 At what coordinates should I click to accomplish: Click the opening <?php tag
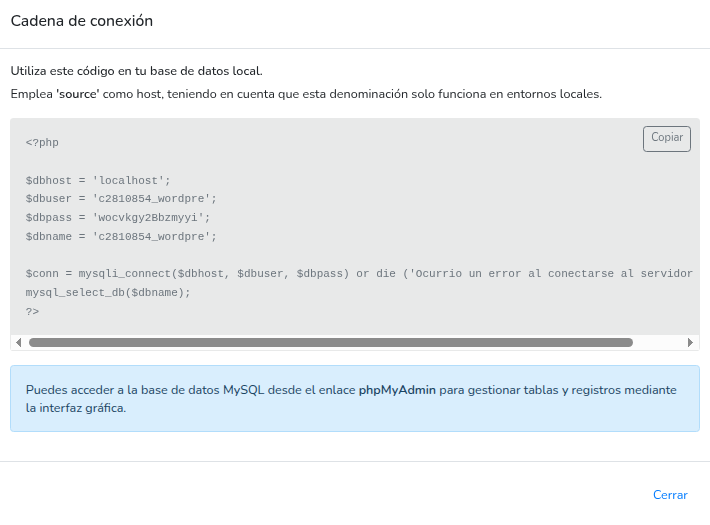coord(42,143)
